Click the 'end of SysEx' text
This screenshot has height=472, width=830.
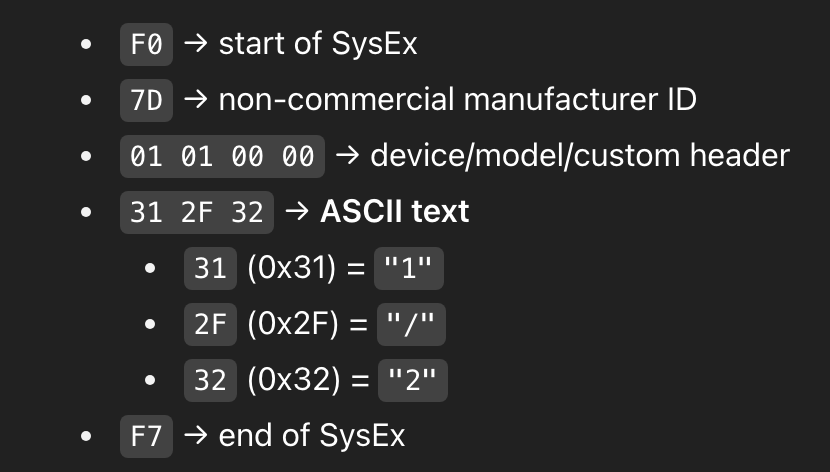(x=312, y=435)
